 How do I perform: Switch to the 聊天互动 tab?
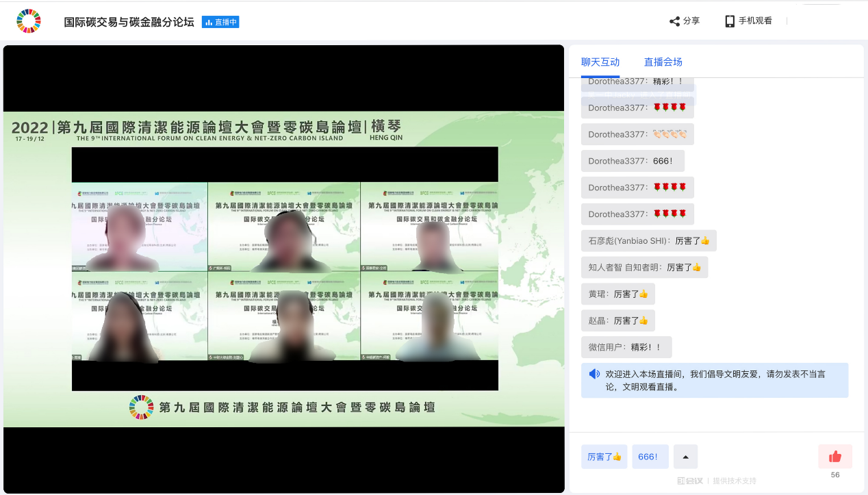point(600,61)
